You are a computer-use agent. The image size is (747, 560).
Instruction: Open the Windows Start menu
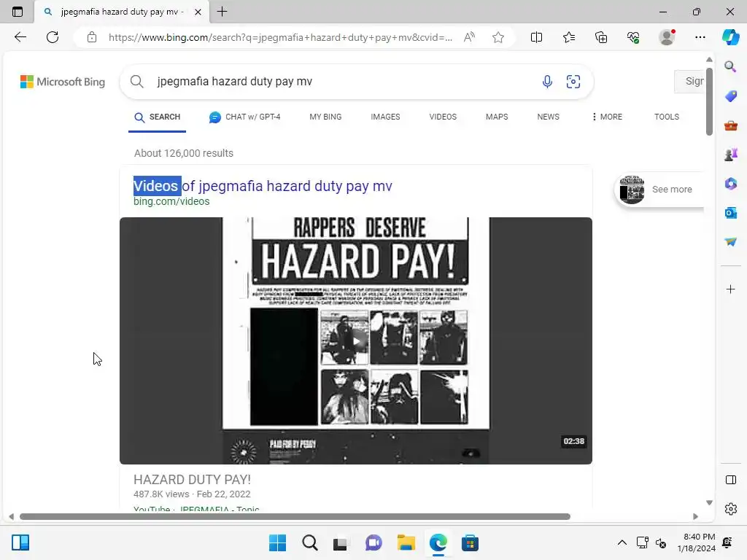point(277,542)
